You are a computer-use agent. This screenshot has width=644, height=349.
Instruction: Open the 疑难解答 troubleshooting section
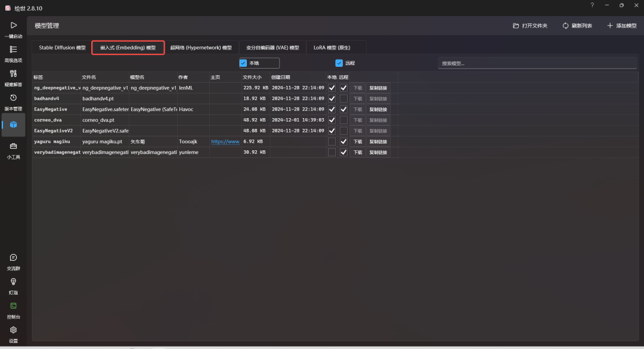click(13, 73)
